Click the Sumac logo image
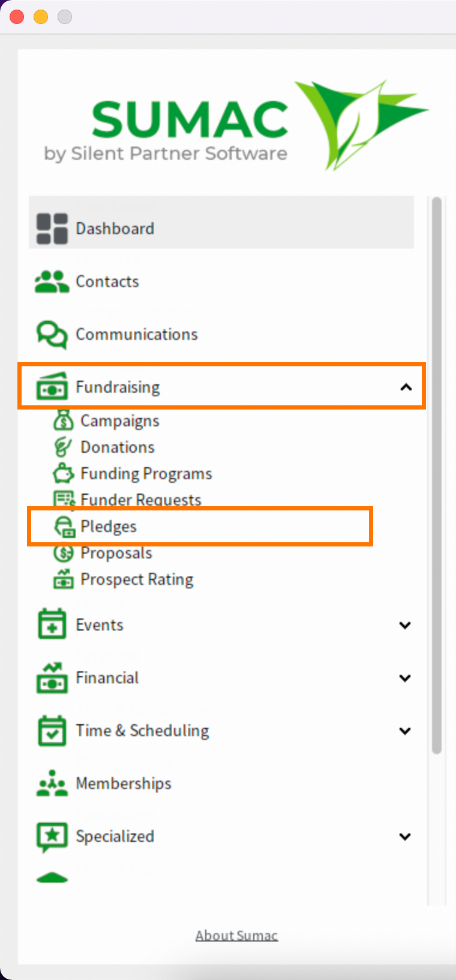The image size is (456, 980). click(x=236, y=124)
